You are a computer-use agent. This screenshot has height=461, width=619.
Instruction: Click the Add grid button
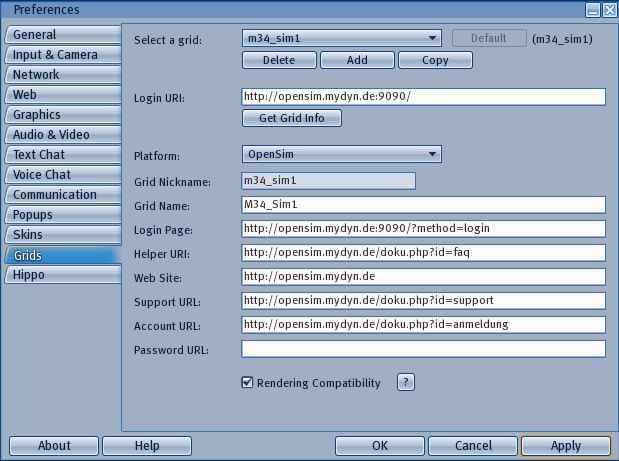[357, 60]
